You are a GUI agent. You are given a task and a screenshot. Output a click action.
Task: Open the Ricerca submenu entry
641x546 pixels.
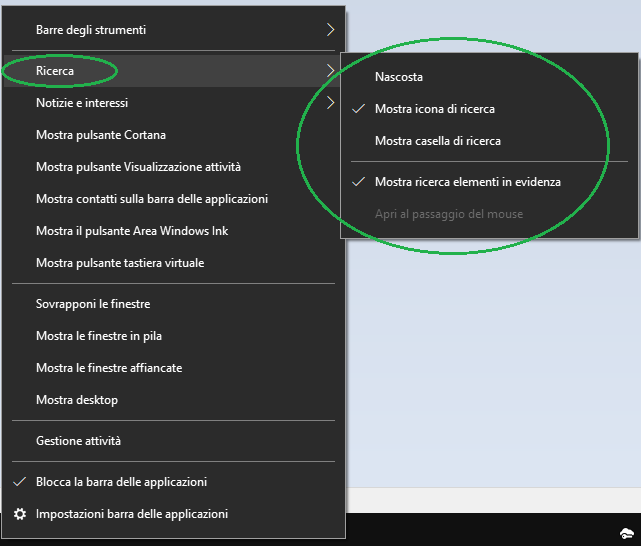click(174, 71)
